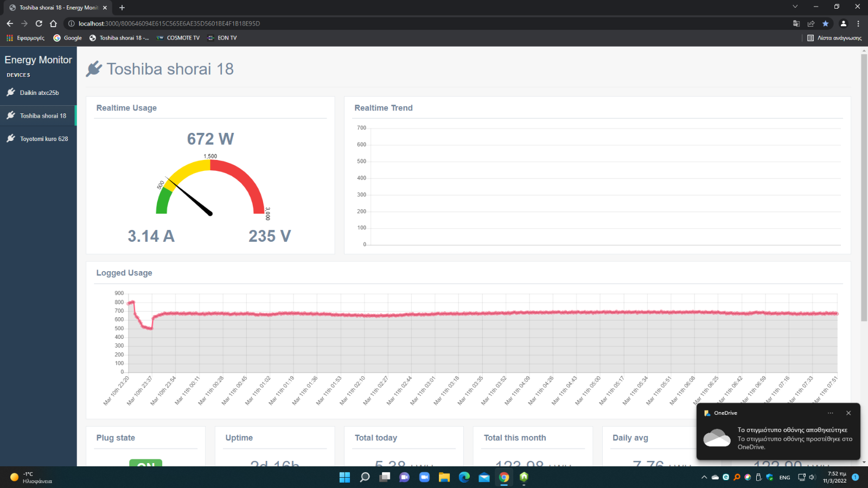Image resolution: width=868 pixels, height=488 pixels.
Task: Click the 3.14 A current value
Action: (x=151, y=236)
